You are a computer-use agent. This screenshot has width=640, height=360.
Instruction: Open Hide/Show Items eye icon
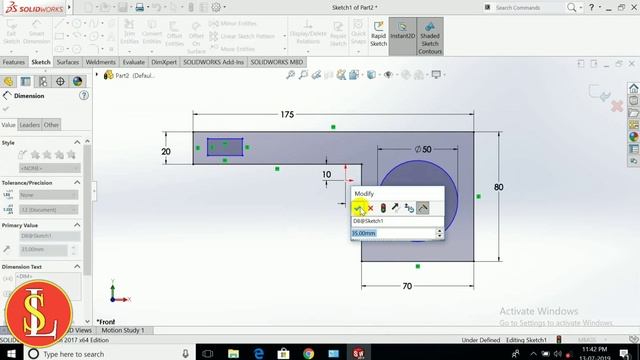(388, 75)
